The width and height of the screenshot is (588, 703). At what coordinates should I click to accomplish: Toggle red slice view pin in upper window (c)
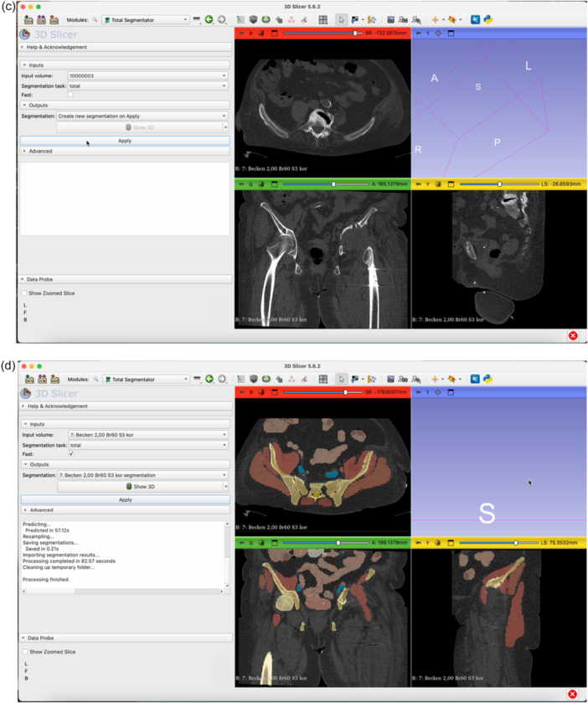pyautogui.click(x=241, y=34)
